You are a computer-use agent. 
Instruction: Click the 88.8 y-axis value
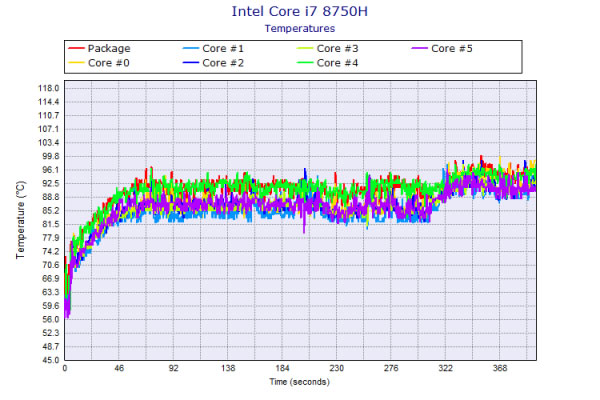coord(51,197)
